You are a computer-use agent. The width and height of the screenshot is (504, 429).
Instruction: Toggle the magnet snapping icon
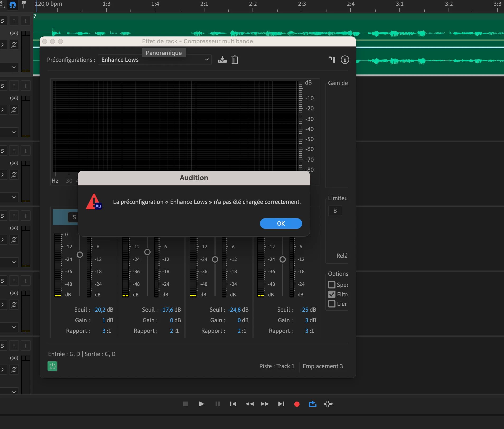click(13, 5)
